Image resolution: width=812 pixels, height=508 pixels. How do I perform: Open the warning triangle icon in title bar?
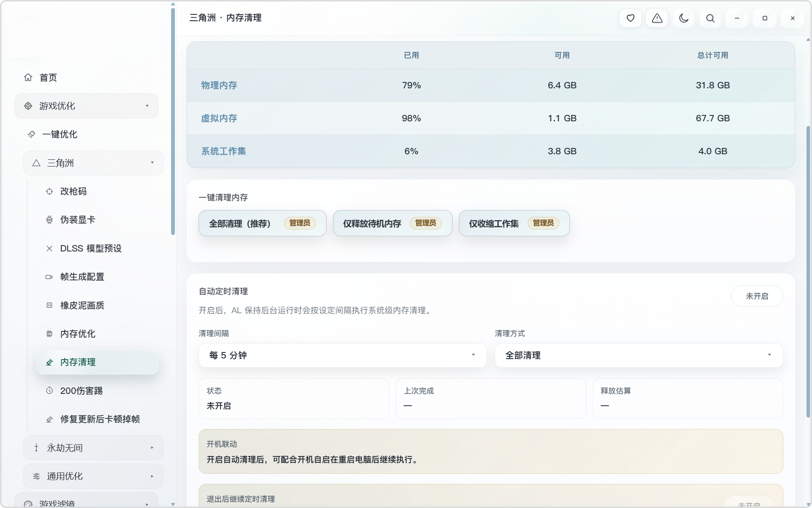click(657, 18)
